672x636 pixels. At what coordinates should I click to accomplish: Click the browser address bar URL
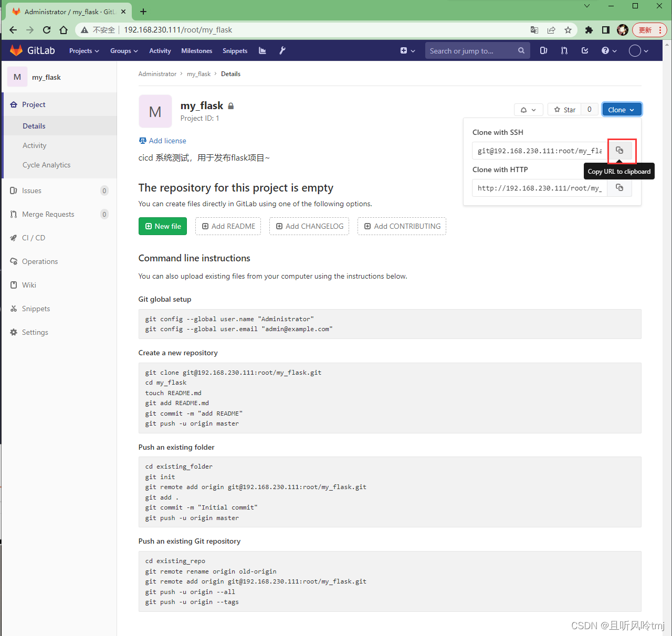point(178,30)
